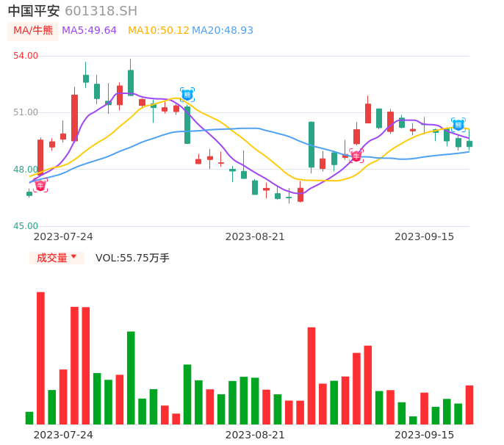Click the blue bear marker in mid-August
This screenshot has height=445, width=504.
point(187,95)
